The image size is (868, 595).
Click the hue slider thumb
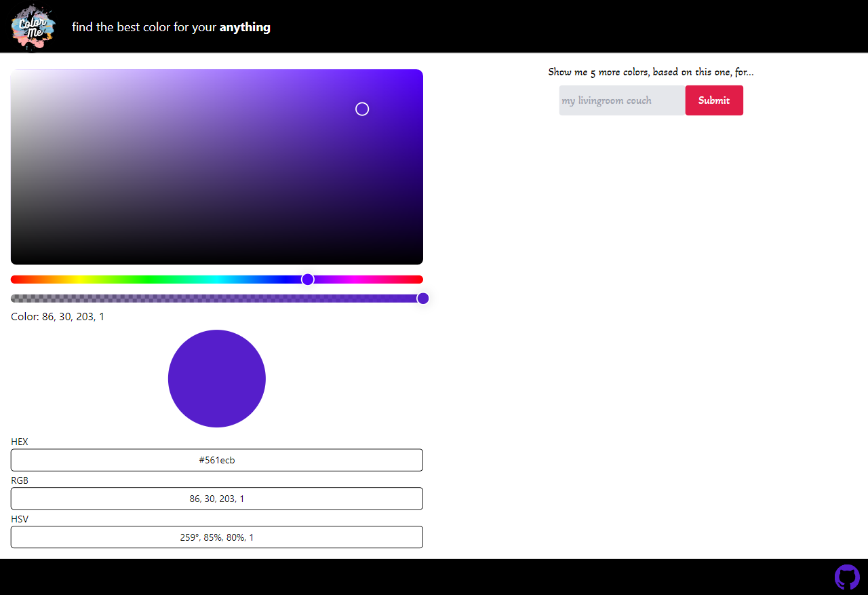308,280
